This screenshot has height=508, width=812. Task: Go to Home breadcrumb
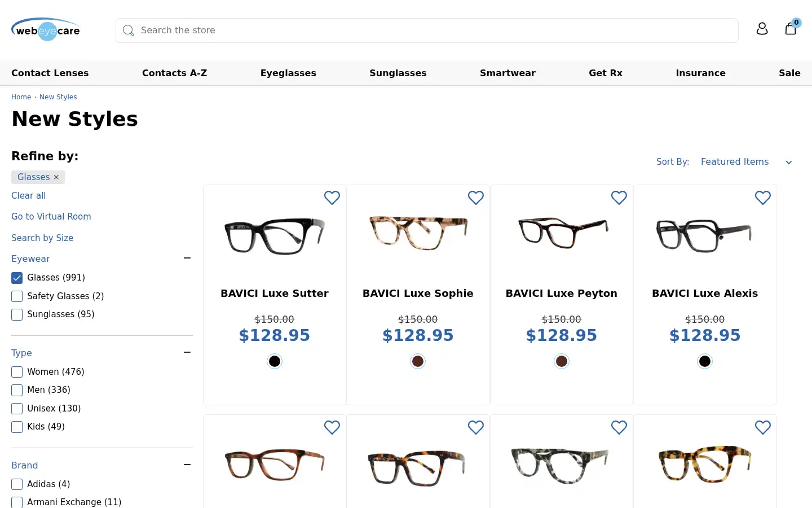pos(21,97)
